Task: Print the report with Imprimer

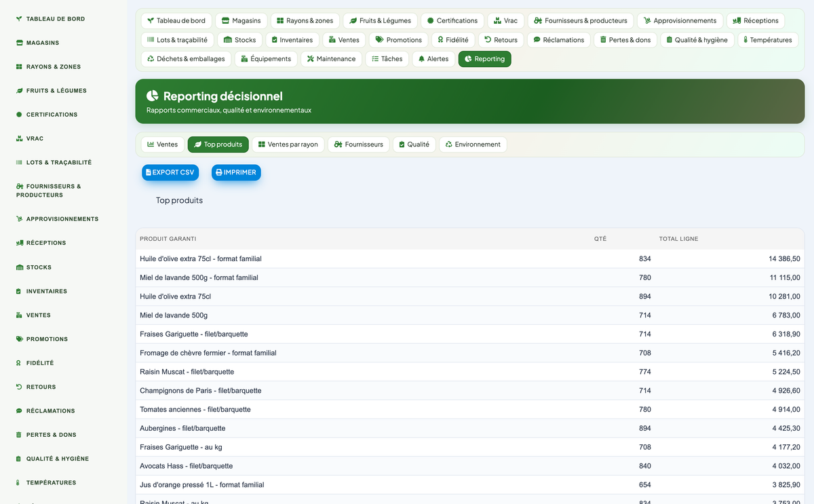Action: [236, 173]
